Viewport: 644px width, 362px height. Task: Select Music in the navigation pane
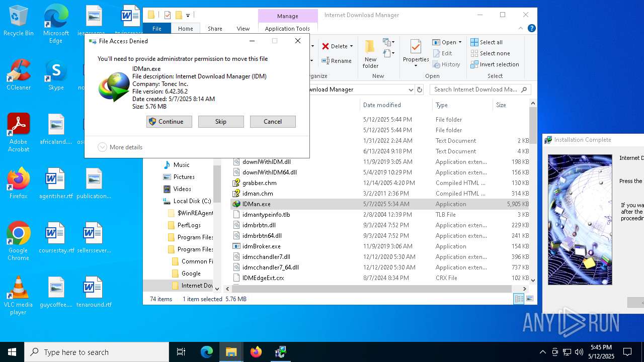click(x=181, y=165)
